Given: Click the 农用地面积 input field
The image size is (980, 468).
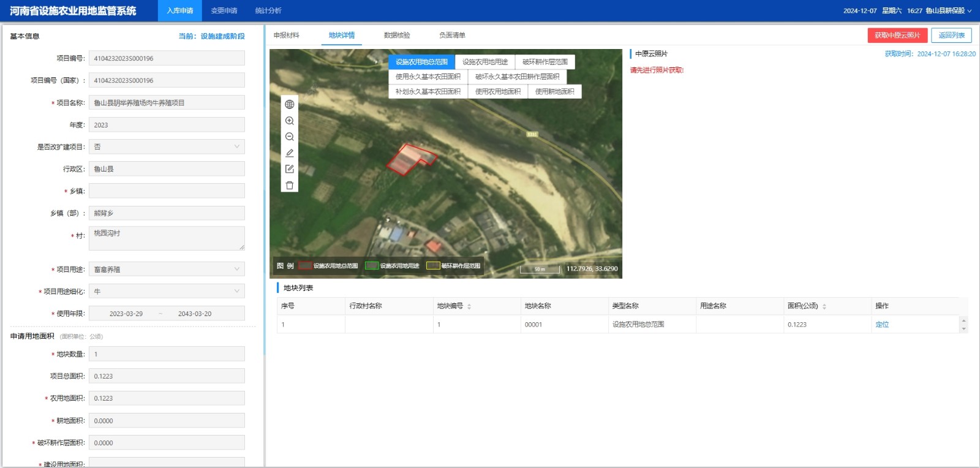Looking at the screenshot, I should [x=167, y=398].
